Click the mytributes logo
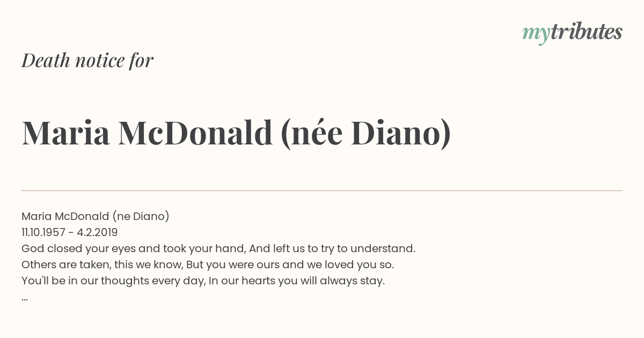 [572, 33]
